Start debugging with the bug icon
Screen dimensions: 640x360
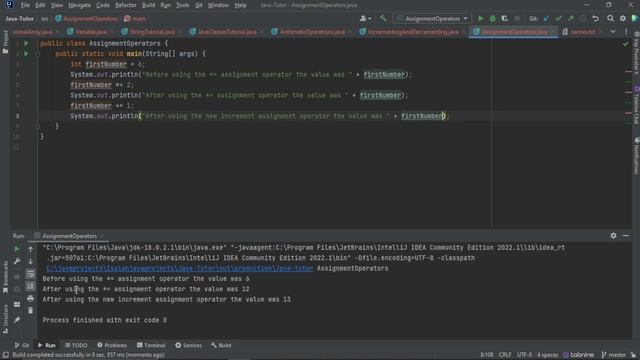[x=493, y=19]
